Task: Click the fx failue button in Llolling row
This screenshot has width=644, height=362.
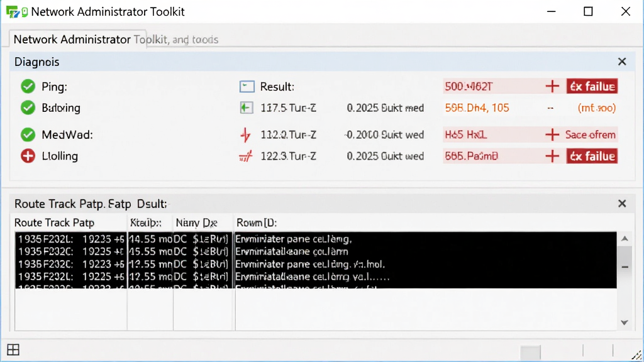Action: (x=592, y=156)
